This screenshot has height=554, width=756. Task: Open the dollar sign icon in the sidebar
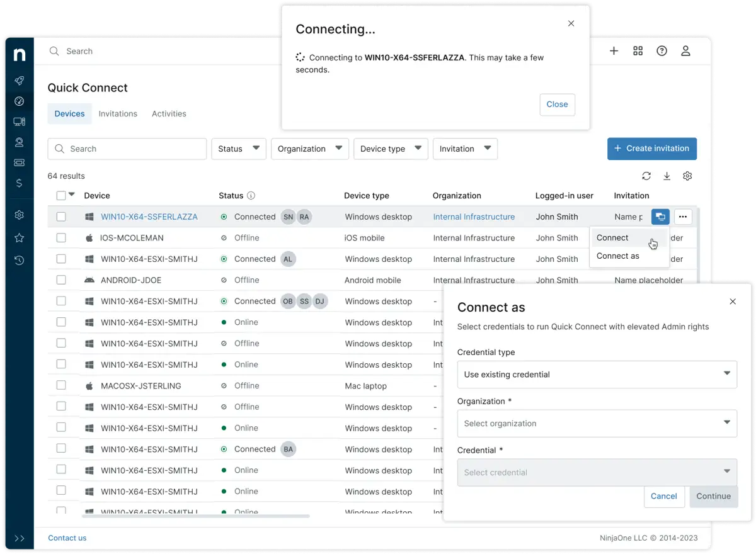(x=20, y=183)
